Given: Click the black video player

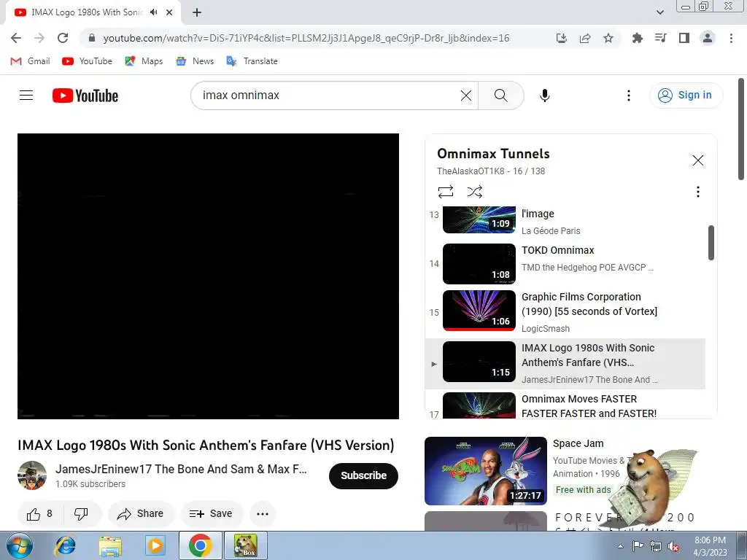Looking at the screenshot, I should 208,276.
